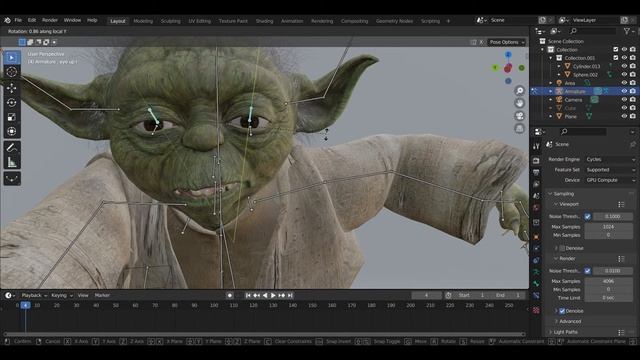Screen dimensions: 640x360
Task: Select the Scale tool
Action: (x=11, y=117)
